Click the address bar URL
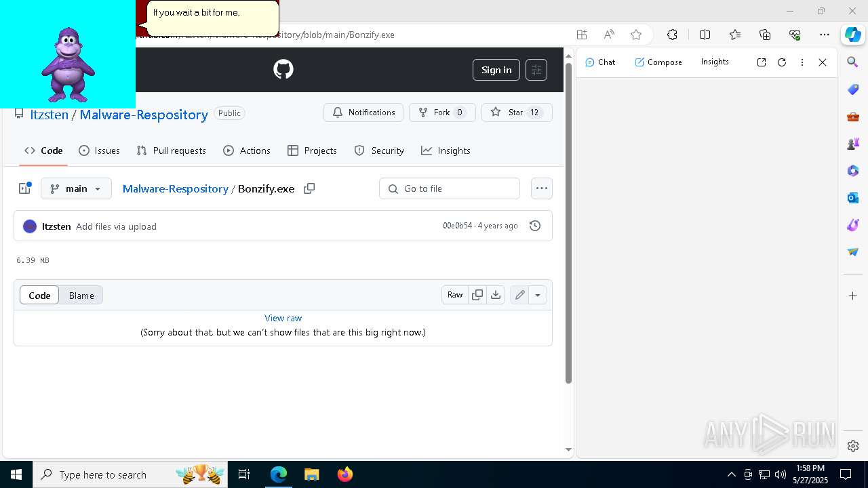The height and width of the screenshot is (488, 868). (266, 35)
